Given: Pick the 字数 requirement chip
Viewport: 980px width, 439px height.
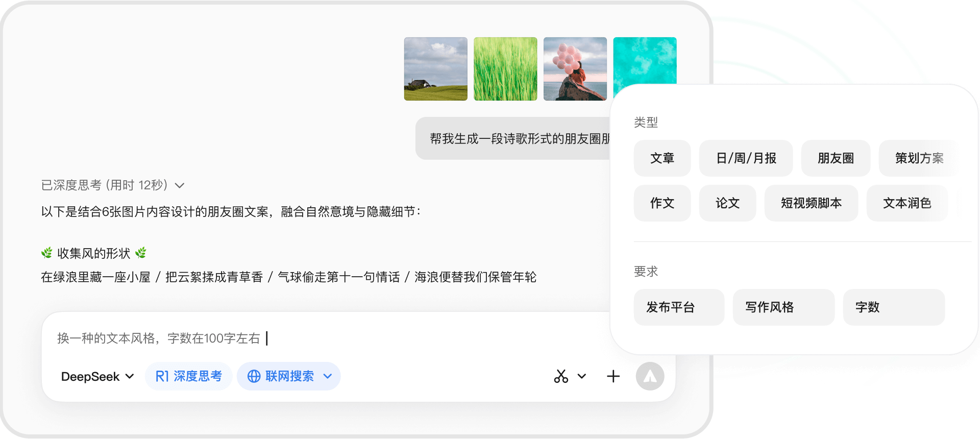Looking at the screenshot, I should 894,307.
